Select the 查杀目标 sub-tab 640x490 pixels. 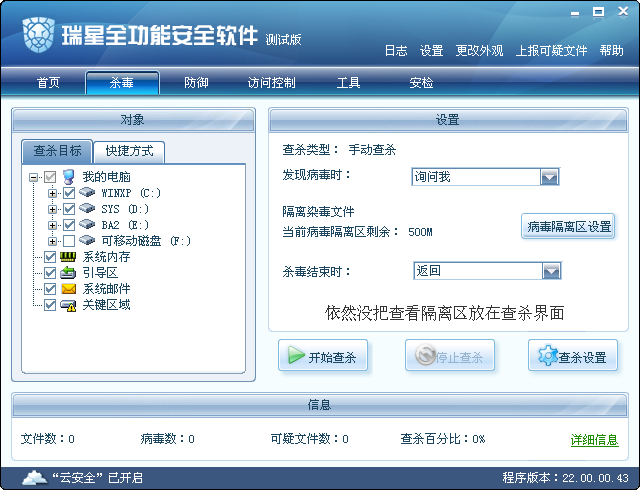click(x=58, y=151)
